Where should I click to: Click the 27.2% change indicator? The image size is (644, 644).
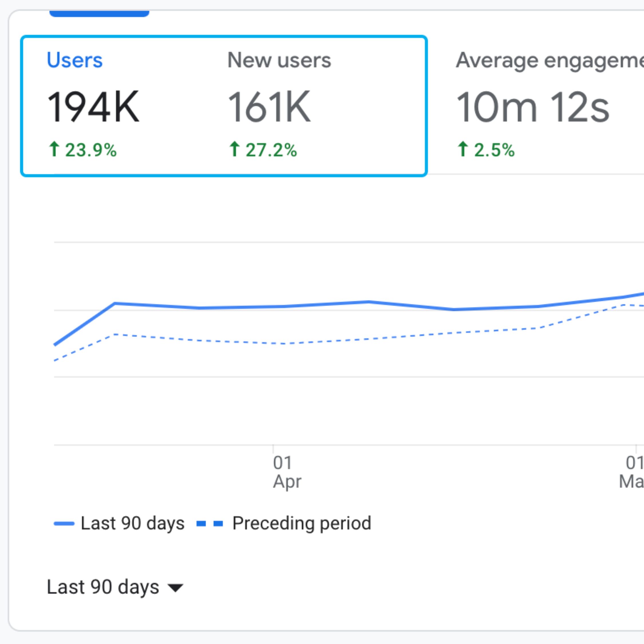point(271,150)
